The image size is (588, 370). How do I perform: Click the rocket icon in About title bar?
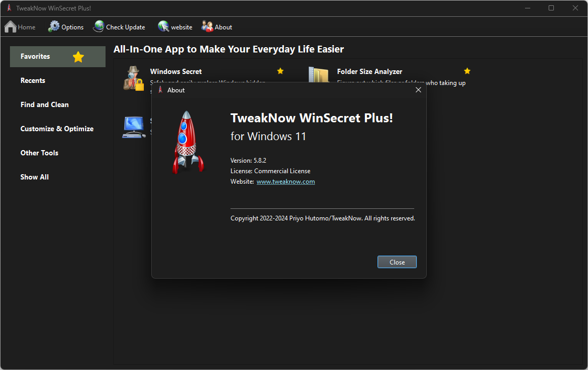[160, 90]
